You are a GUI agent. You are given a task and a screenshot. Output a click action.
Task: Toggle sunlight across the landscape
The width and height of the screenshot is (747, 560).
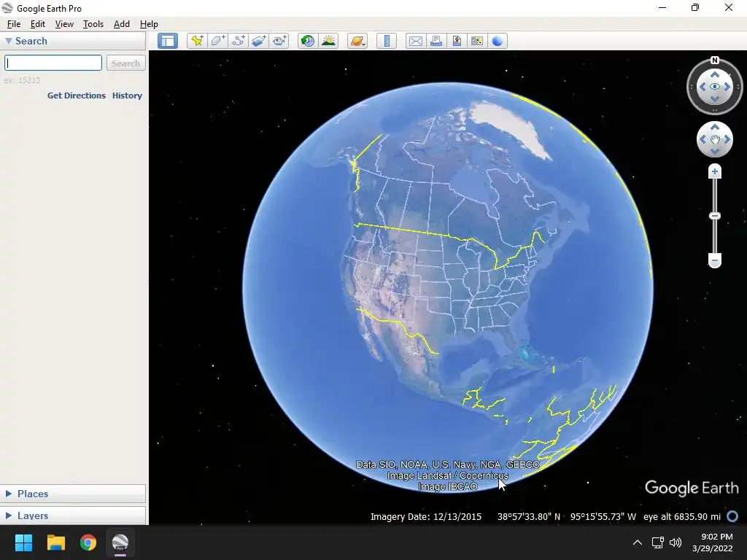click(x=328, y=41)
